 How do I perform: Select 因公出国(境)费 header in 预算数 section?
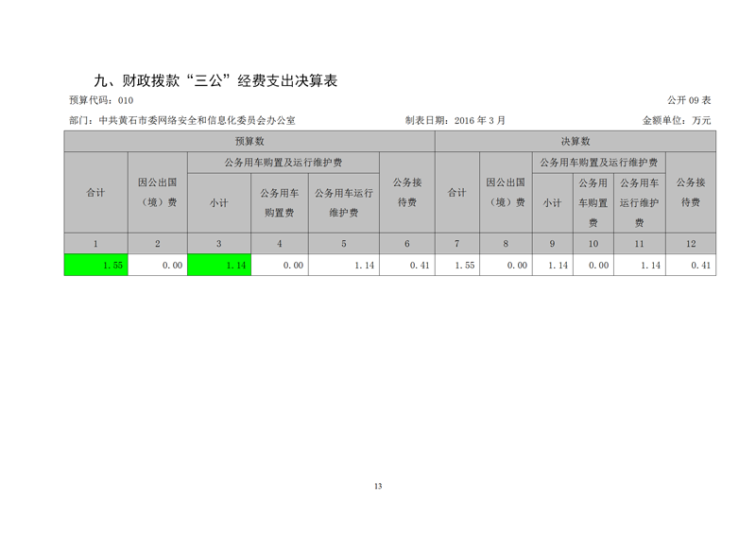coord(158,193)
